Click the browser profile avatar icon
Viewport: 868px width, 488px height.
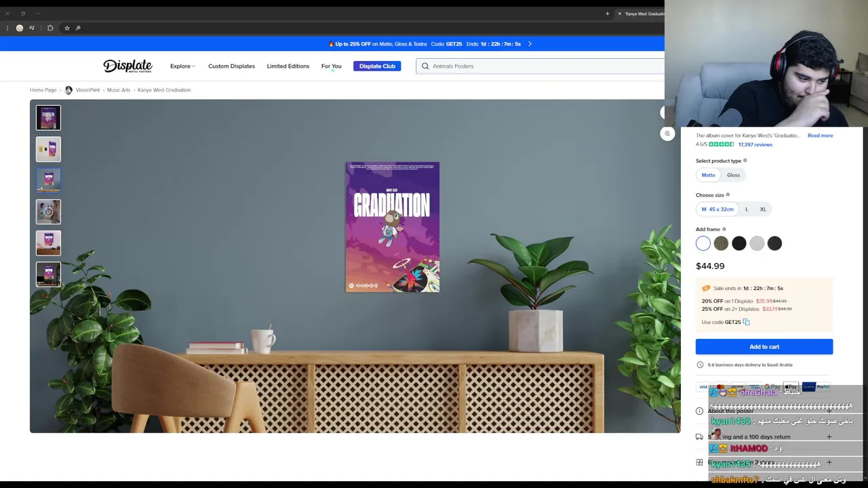click(x=20, y=28)
